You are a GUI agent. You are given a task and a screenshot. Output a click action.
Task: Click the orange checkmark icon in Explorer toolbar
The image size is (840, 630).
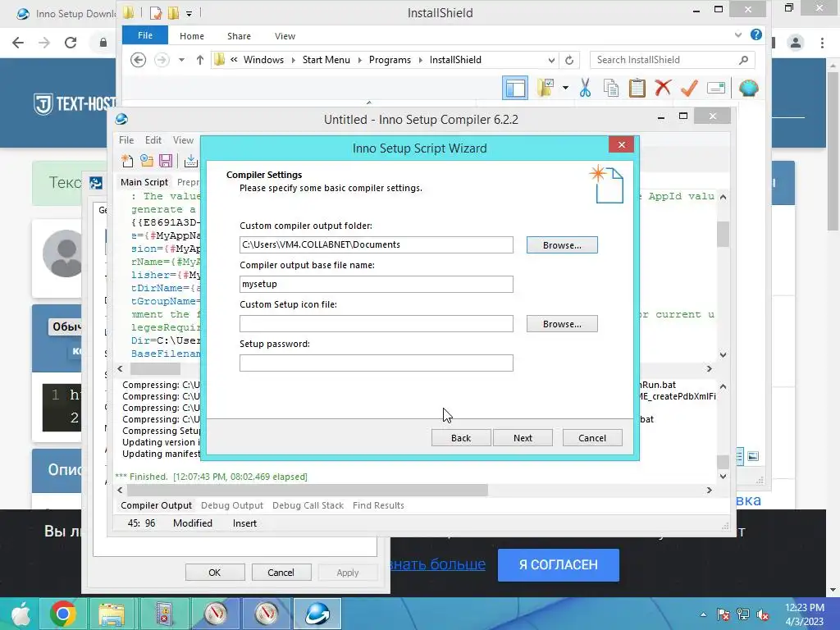click(x=689, y=88)
